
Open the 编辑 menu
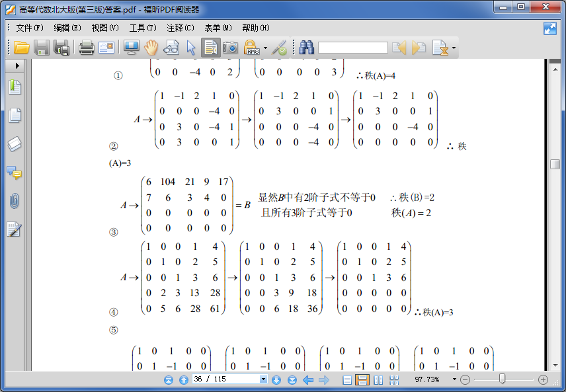67,28
